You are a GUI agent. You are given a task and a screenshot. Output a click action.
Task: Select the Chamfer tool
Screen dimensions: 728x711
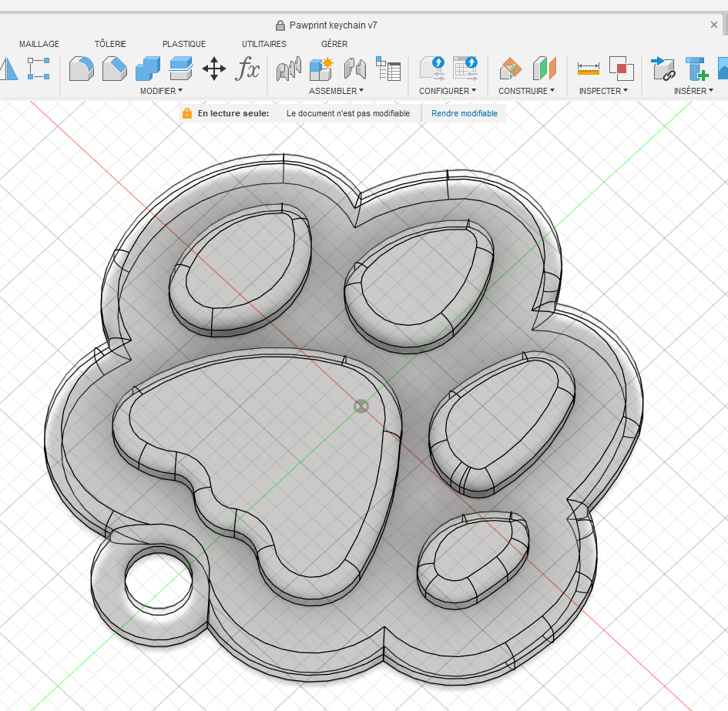(115, 69)
